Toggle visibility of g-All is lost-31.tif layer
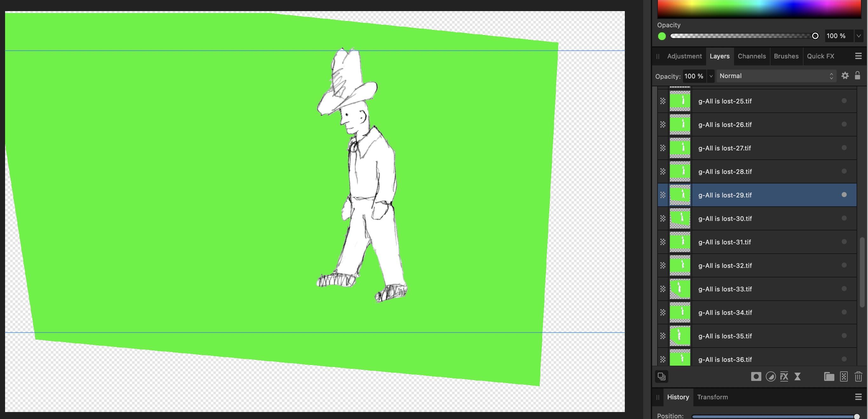 coord(844,242)
